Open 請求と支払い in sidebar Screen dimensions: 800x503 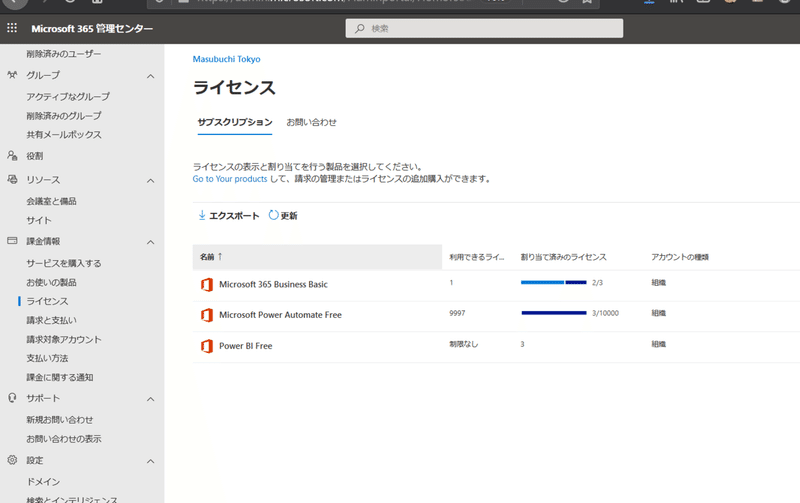(52, 320)
